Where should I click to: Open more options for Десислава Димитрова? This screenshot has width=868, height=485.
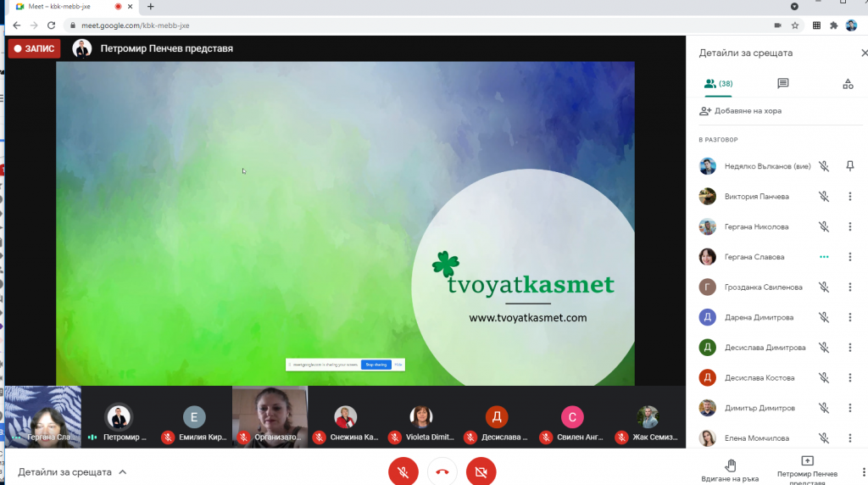[849, 348]
